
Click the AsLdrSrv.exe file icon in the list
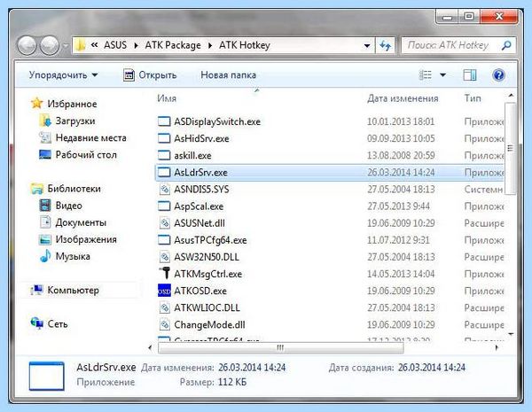click(164, 172)
